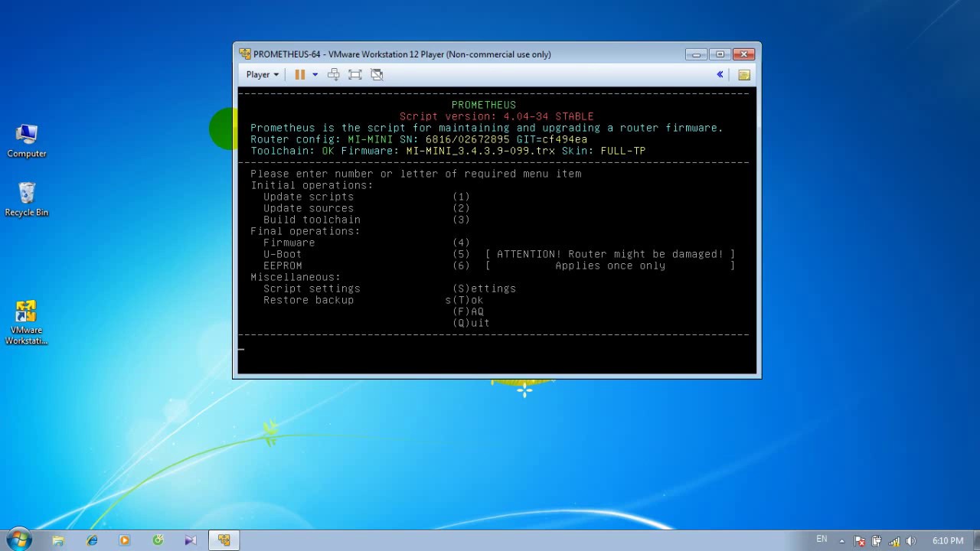Maximize the VMware Player window
Image resolution: width=980 pixels, height=551 pixels.
[x=720, y=54]
